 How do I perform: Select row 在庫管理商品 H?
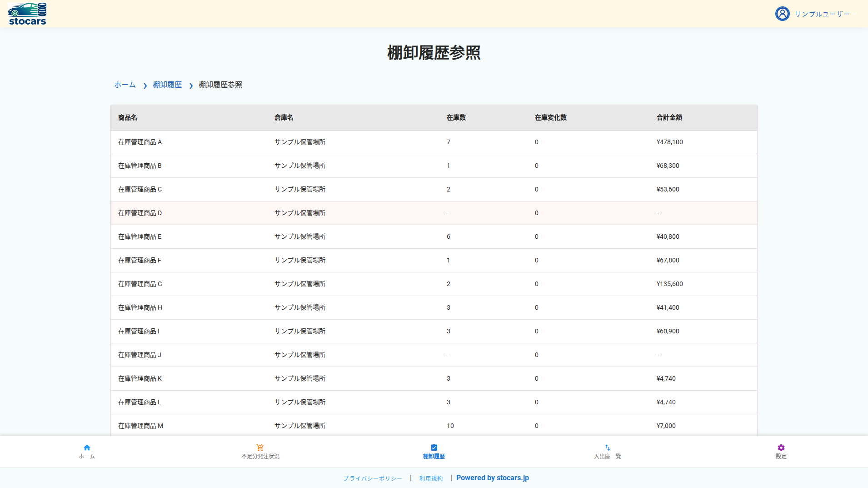point(434,307)
